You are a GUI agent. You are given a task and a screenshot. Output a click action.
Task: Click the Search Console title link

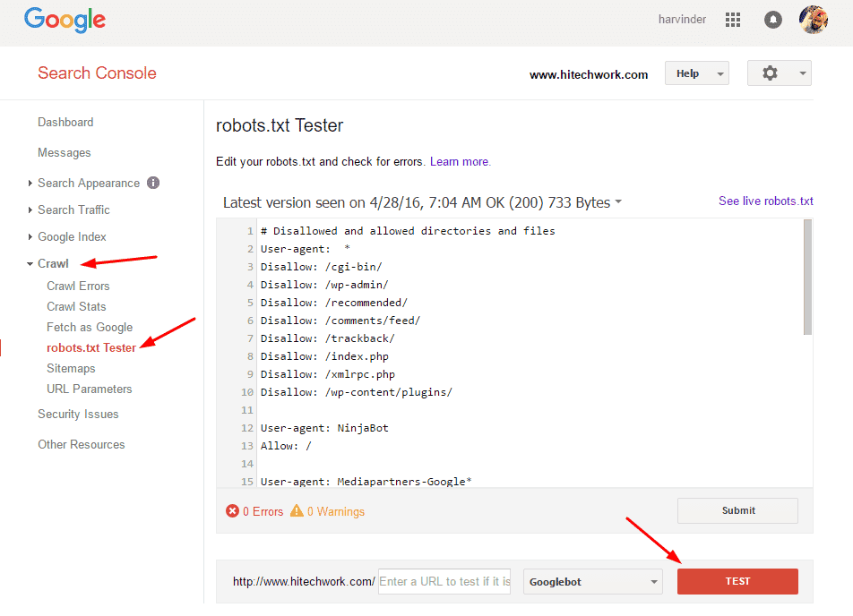point(97,73)
